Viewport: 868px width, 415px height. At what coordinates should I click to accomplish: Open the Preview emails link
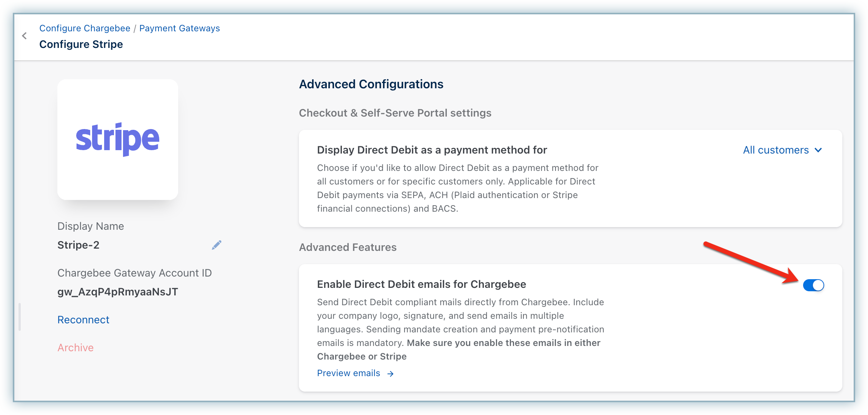coord(348,373)
